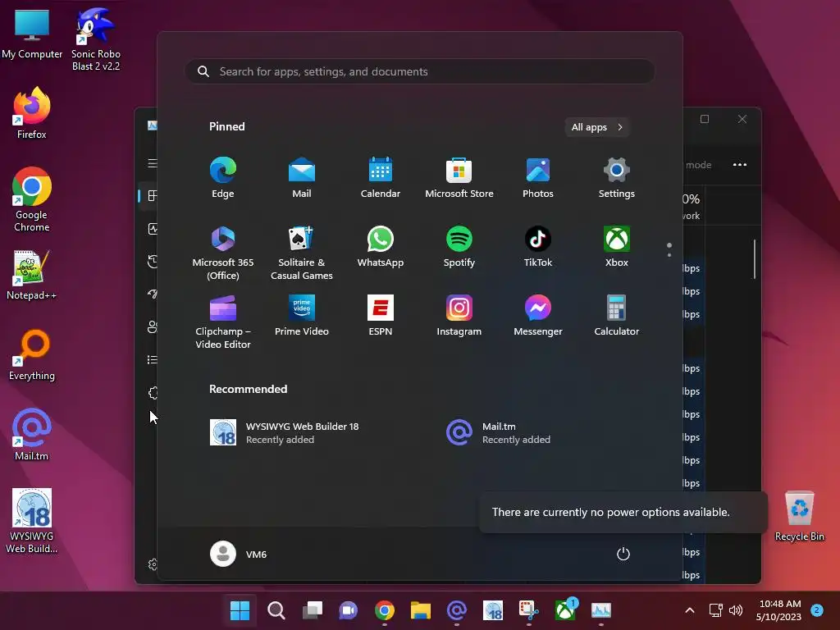Select Sonic Robo Blast 2 desktop icon
This screenshot has width=840, height=630.
[96, 39]
